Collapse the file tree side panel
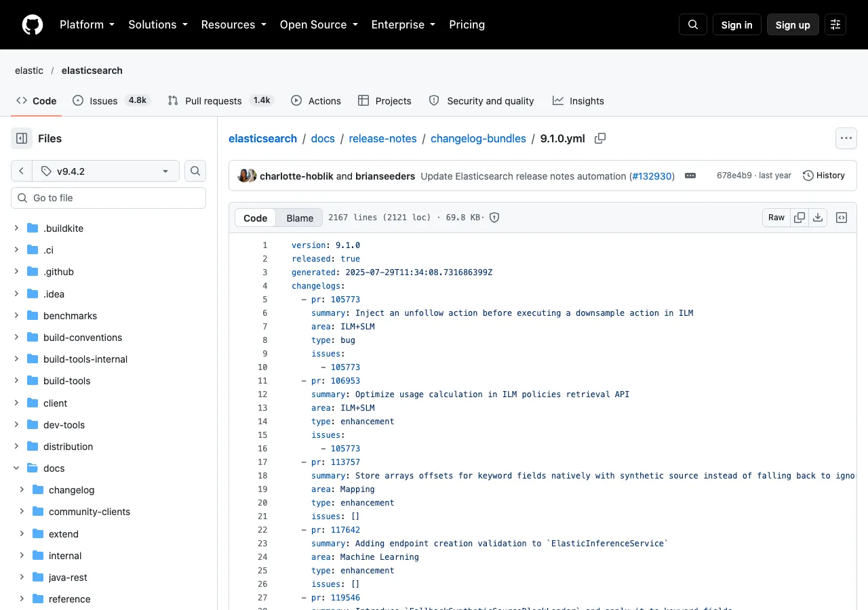Screen dimensions: 868x610 [22, 138]
